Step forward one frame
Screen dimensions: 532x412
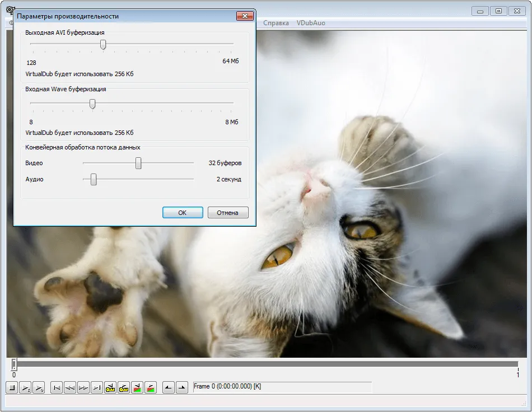(83, 387)
